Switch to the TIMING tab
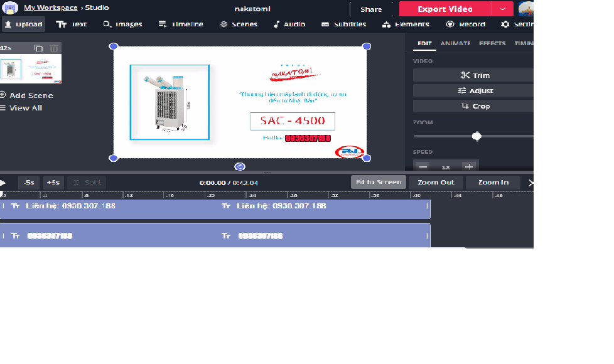Image resolution: width=614 pixels, height=364 pixels. 524,43
